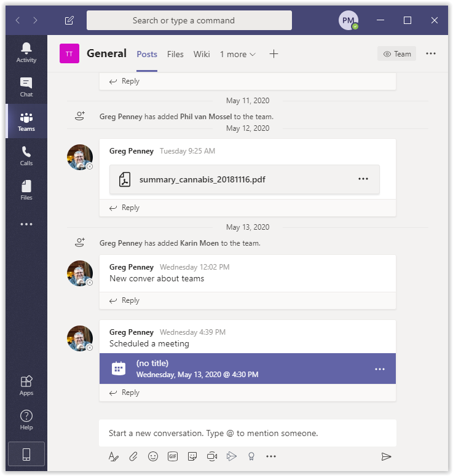Click Greg Penney's avatar on Tuesday post
The image size is (453, 476).
(x=80, y=157)
